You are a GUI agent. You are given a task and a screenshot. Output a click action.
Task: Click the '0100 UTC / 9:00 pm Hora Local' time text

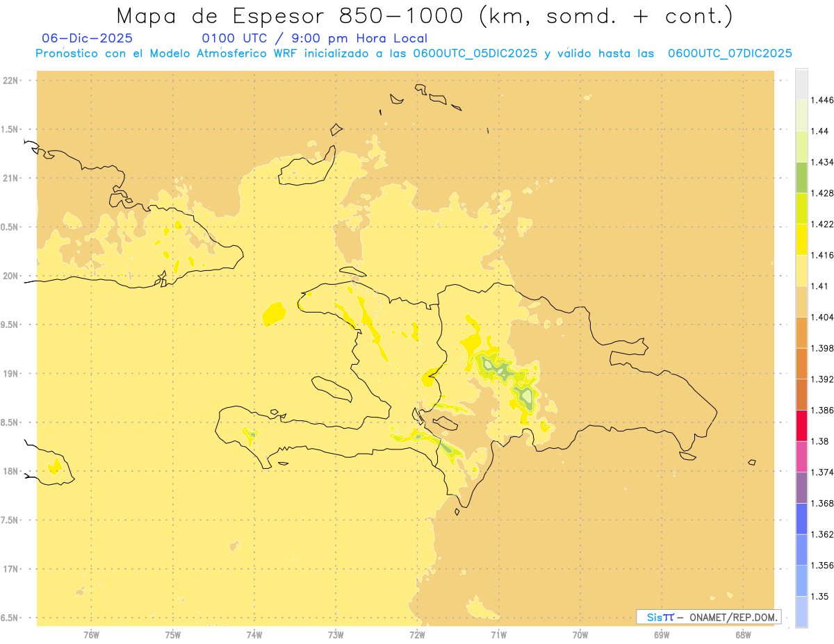[x=315, y=38]
